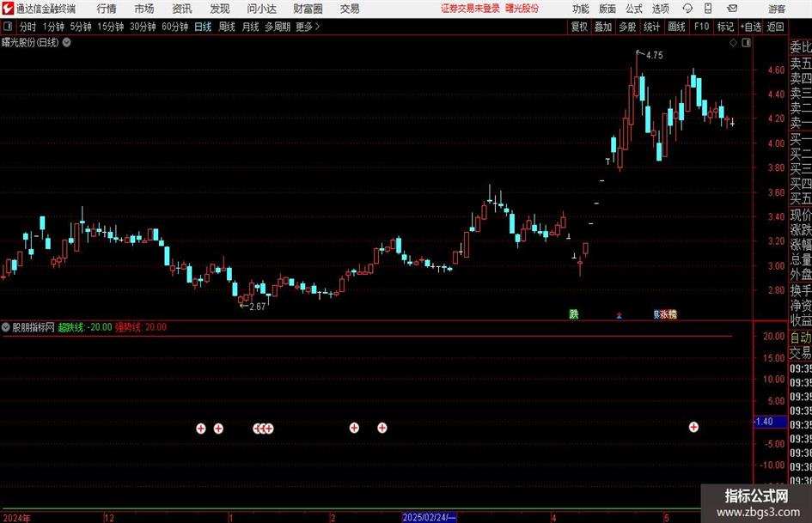This screenshot has width=812, height=523.
Task: Toggle the right info panel icon
Action: tap(746, 43)
